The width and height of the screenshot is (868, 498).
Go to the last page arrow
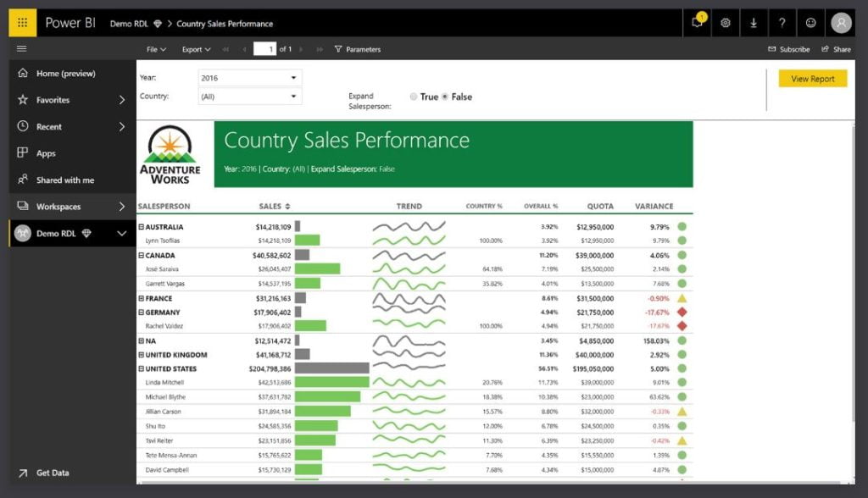[x=320, y=49]
